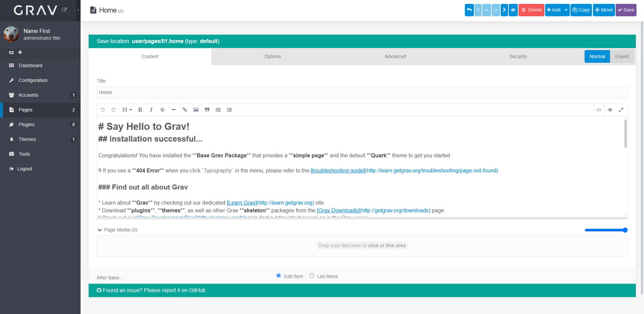Open the Headers dropdown in editor toolbar

(127, 109)
